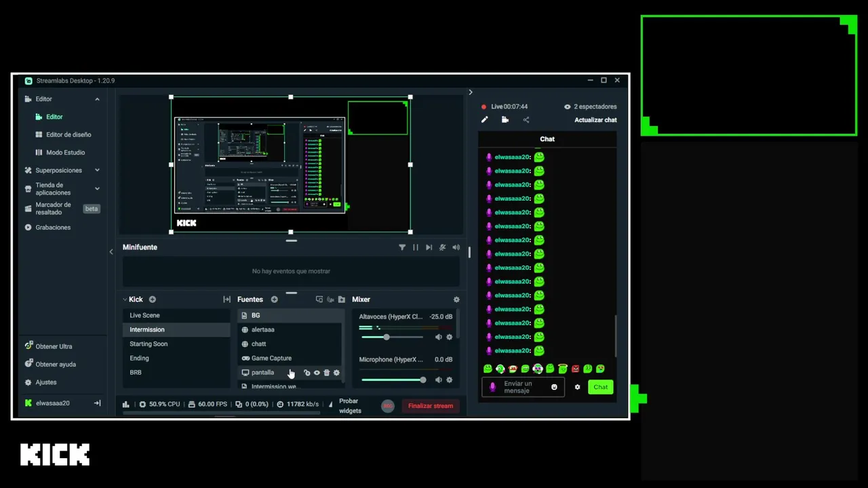Open the Mixer advanced audio settings gear
This screenshot has height=488, width=868.
pos(456,300)
